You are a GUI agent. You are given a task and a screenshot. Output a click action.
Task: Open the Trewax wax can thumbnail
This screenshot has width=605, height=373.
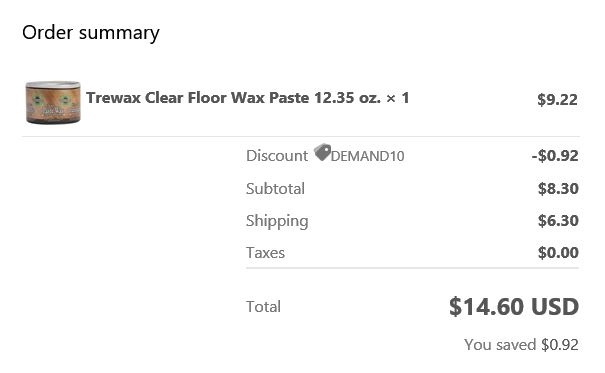[x=53, y=102]
